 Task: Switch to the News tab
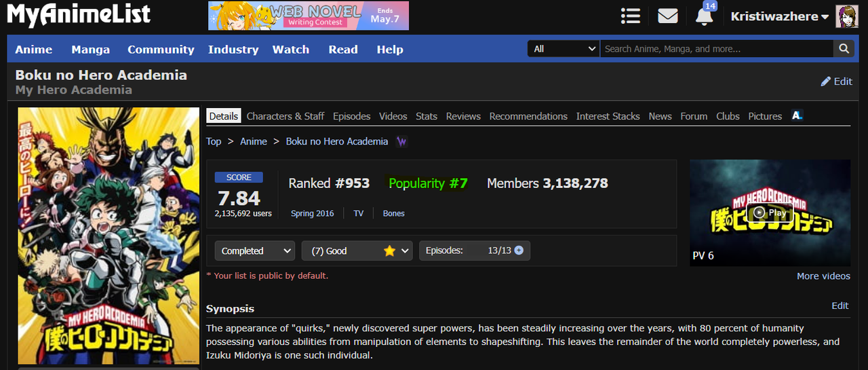pyautogui.click(x=660, y=116)
